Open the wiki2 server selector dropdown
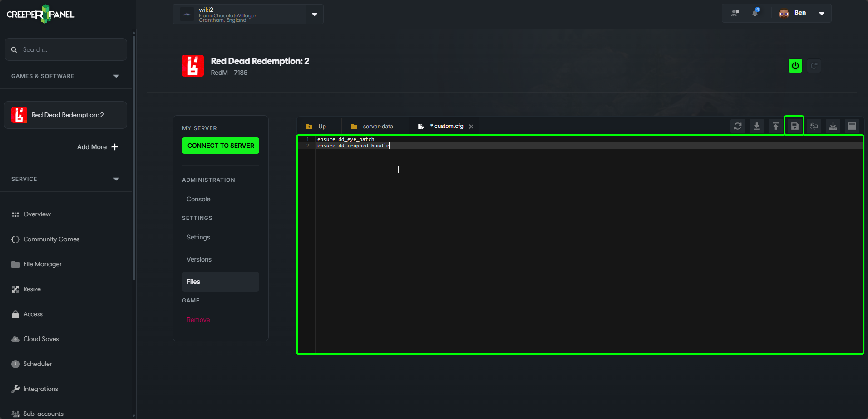 click(x=314, y=14)
